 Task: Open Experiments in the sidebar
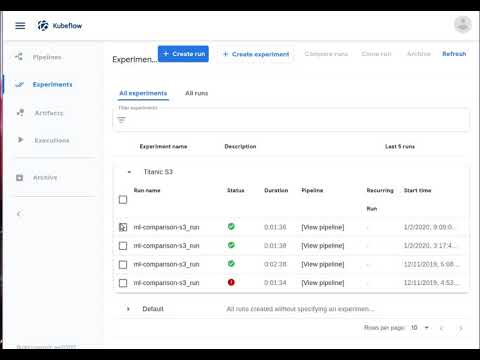tap(52, 84)
